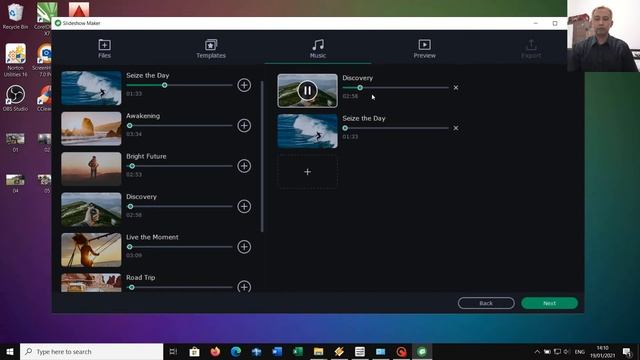
Task: Remove Seize the Day from selected tracks
Action: [x=456, y=128]
